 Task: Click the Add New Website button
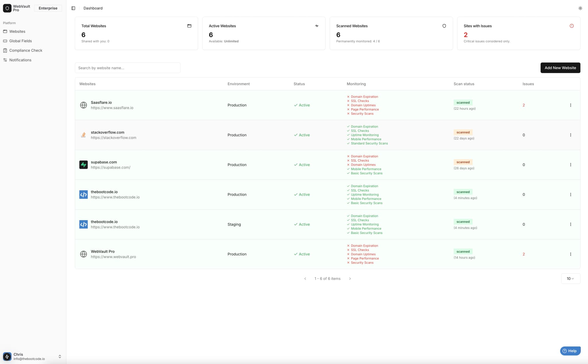pyautogui.click(x=560, y=68)
